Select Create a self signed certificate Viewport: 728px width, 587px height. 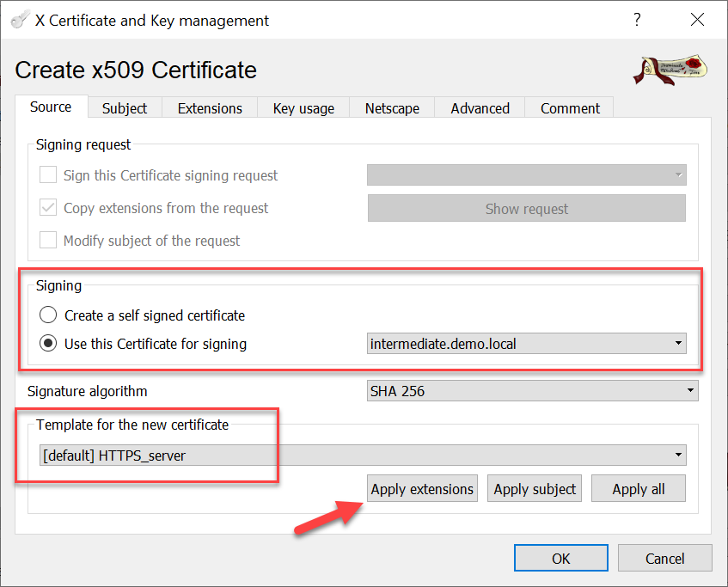49,315
